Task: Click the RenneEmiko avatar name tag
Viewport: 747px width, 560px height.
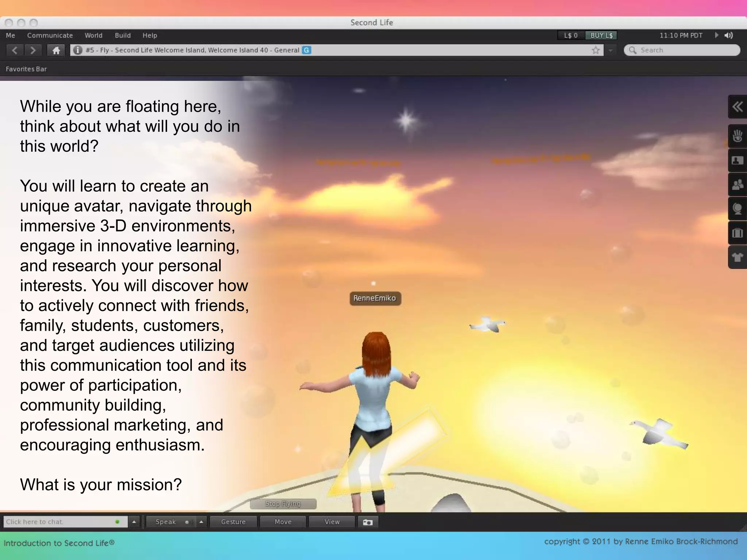Action: [375, 298]
